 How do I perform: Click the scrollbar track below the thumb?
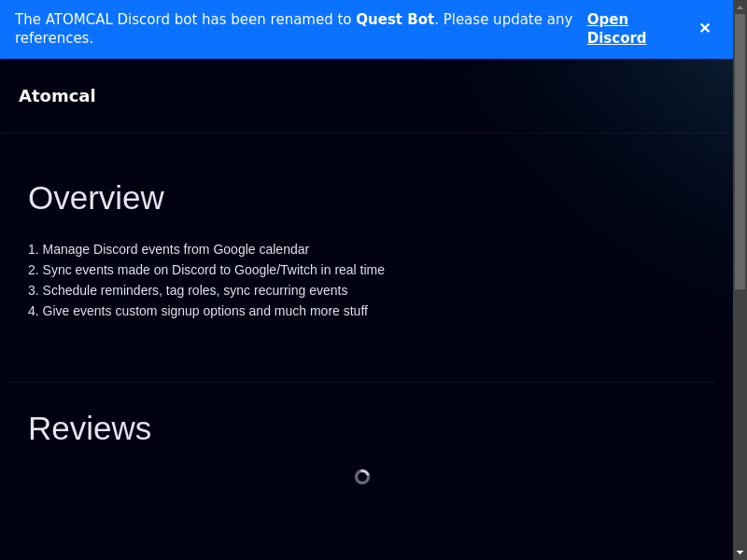pos(740,420)
